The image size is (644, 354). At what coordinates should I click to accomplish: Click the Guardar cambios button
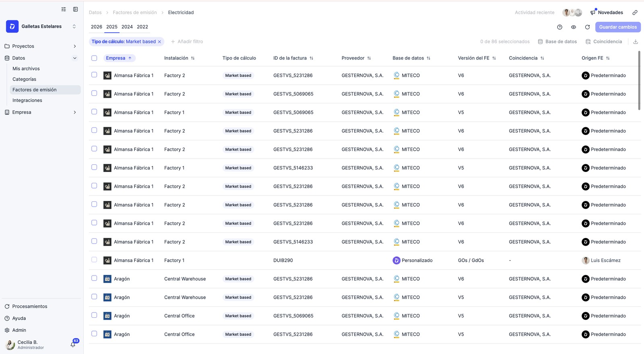[x=618, y=27]
